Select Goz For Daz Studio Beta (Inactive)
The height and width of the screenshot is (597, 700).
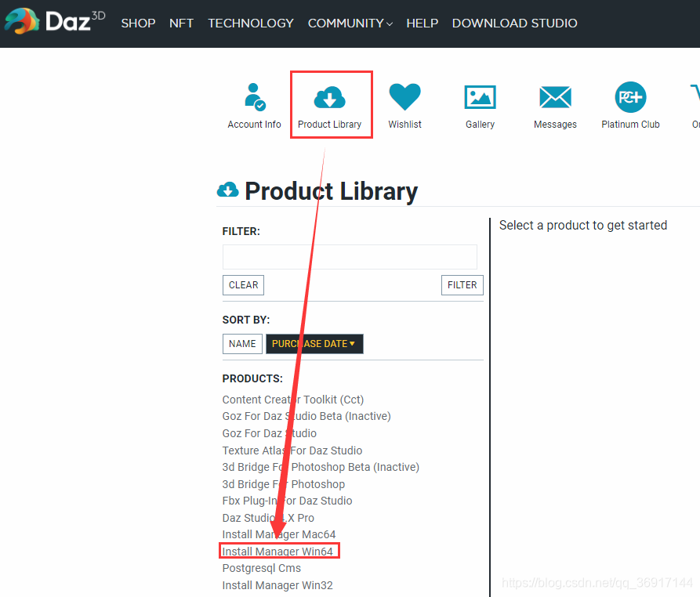(306, 416)
